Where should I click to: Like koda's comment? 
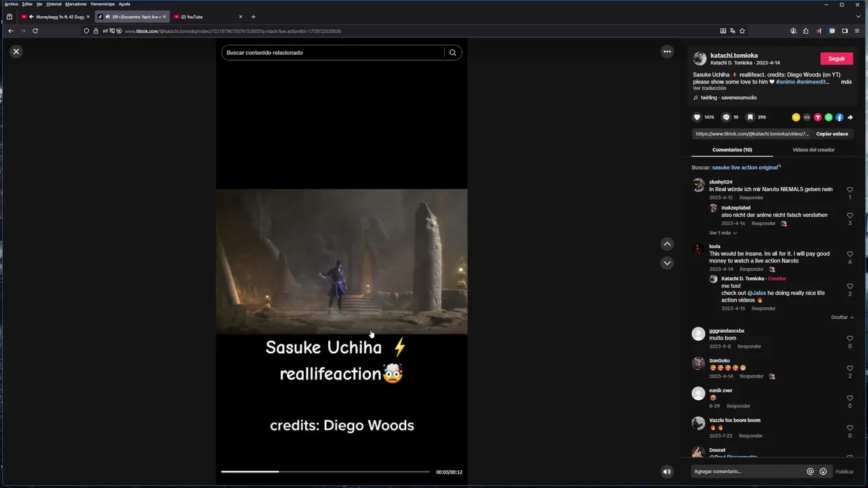click(850, 254)
